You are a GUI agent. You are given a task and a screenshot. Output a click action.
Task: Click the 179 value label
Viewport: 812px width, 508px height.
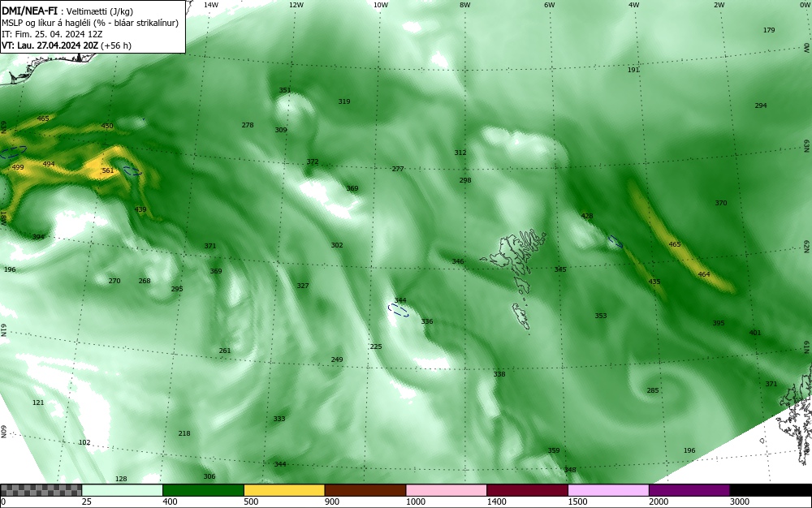(768, 30)
